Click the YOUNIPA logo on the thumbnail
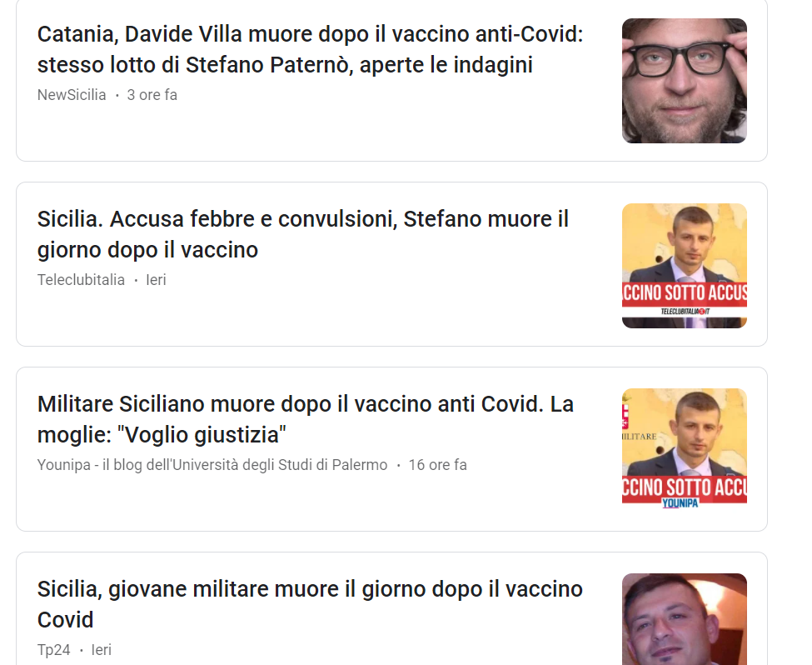The height and width of the screenshot is (665, 812). pos(680,502)
